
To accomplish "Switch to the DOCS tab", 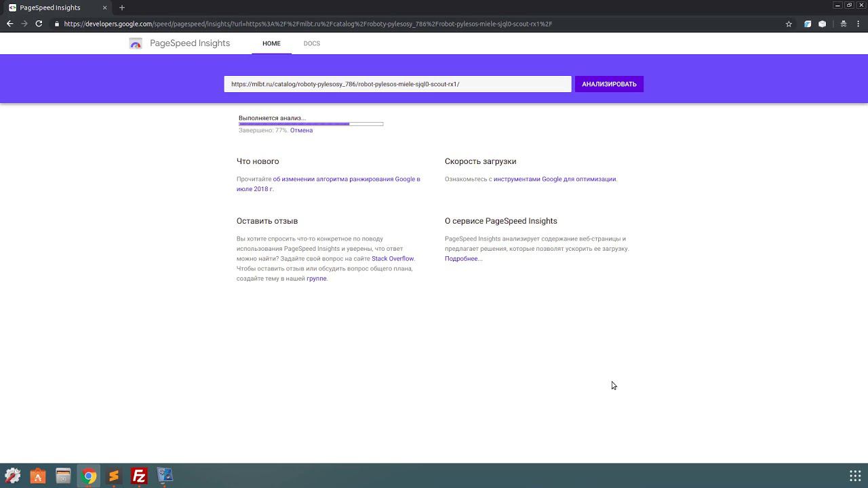I will coord(311,43).
